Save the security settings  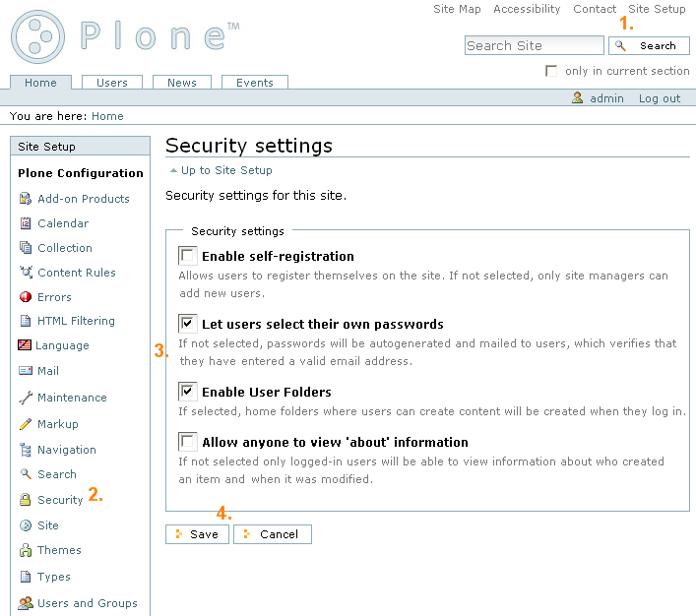[x=197, y=534]
